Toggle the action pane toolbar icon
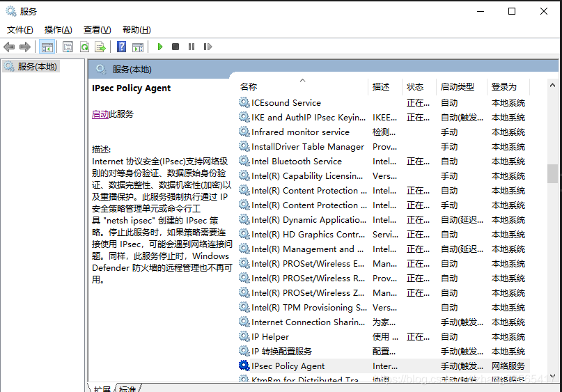Viewport: 562px width, 392px height. coord(138,47)
